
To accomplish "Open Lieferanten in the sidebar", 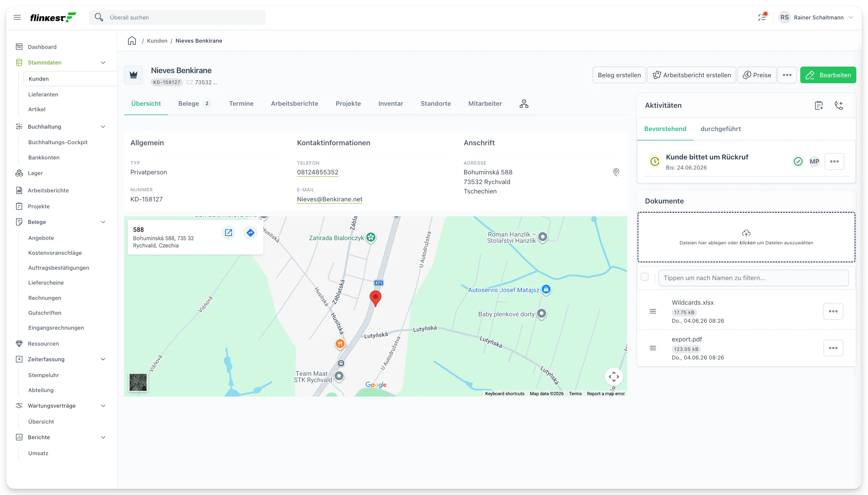I will 43,95.
